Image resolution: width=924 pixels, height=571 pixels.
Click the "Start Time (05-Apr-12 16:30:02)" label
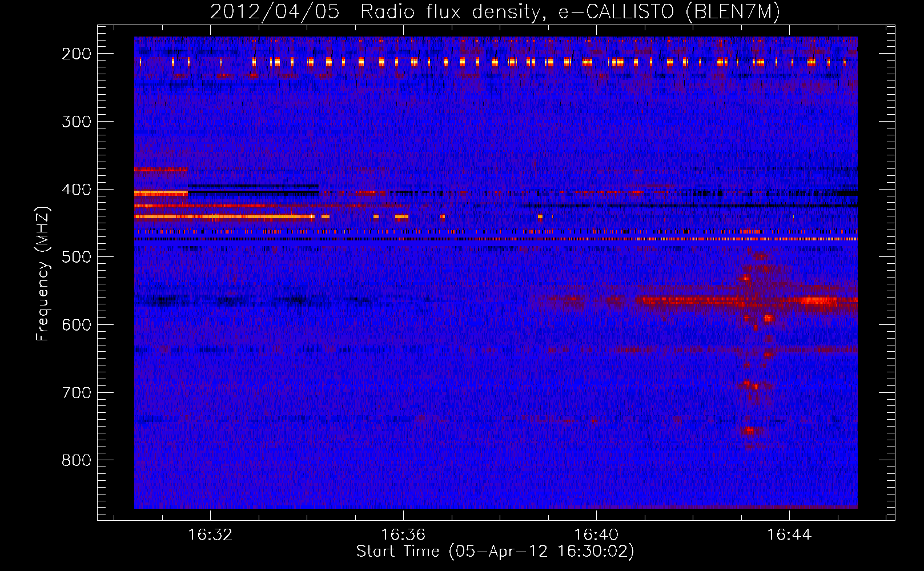[x=495, y=552]
